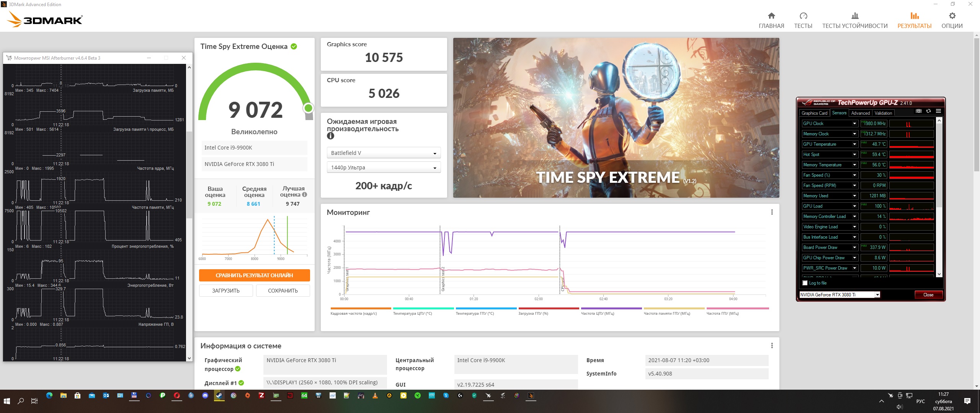Enable the Log to file checkbox in GPU-Z
The image size is (980, 413).
click(x=805, y=283)
